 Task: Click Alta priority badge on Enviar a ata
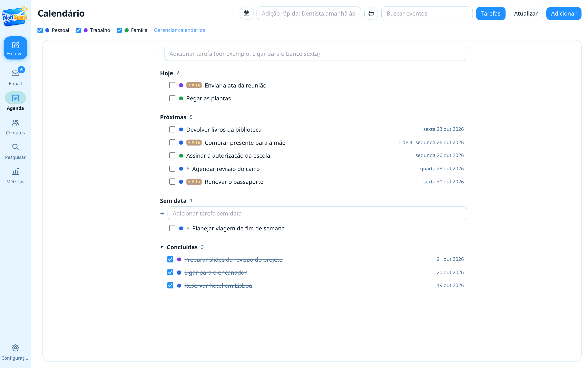point(194,85)
